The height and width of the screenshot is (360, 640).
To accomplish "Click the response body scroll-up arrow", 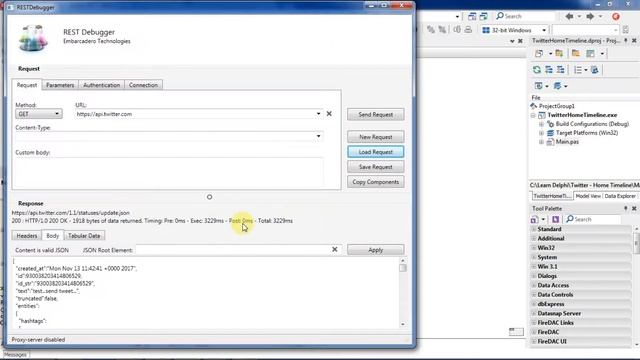I will pyautogui.click(x=403, y=260).
